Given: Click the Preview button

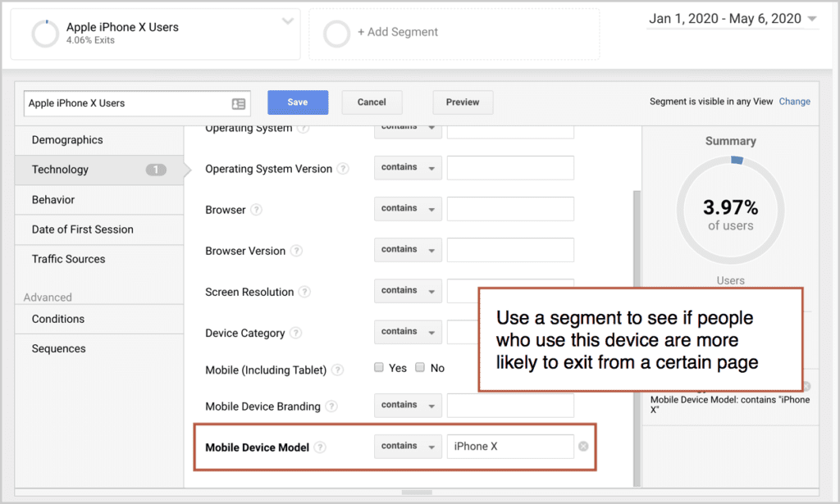Looking at the screenshot, I should pyautogui.click(x=463, y=102).
